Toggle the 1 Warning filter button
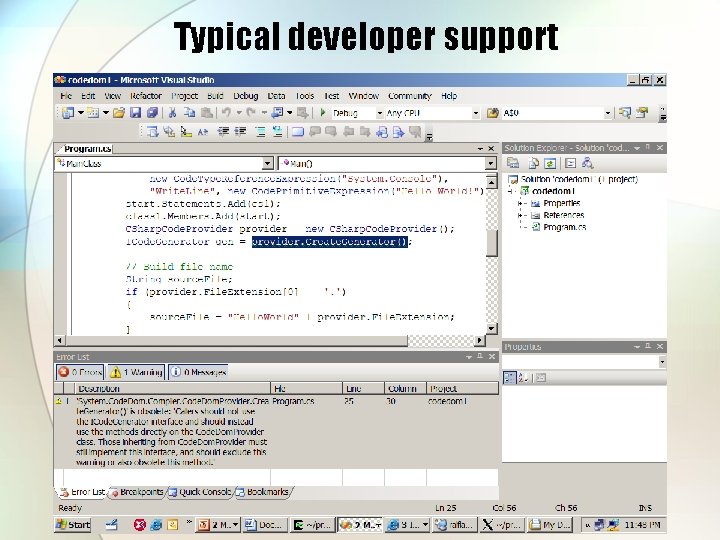This screenshot has height=540, width=720. click(x=136, y=372)
